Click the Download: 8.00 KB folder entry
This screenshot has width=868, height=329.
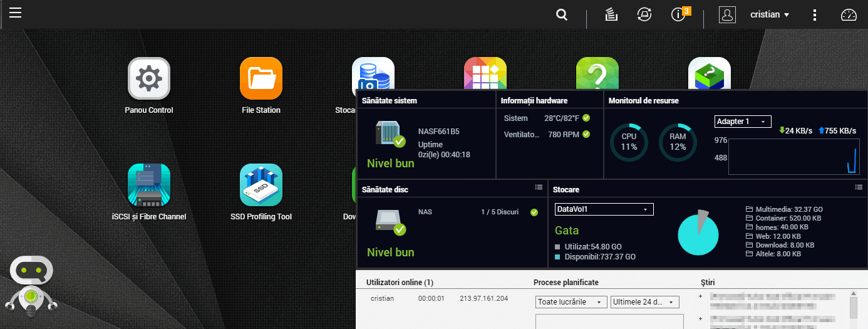[780, 245]
